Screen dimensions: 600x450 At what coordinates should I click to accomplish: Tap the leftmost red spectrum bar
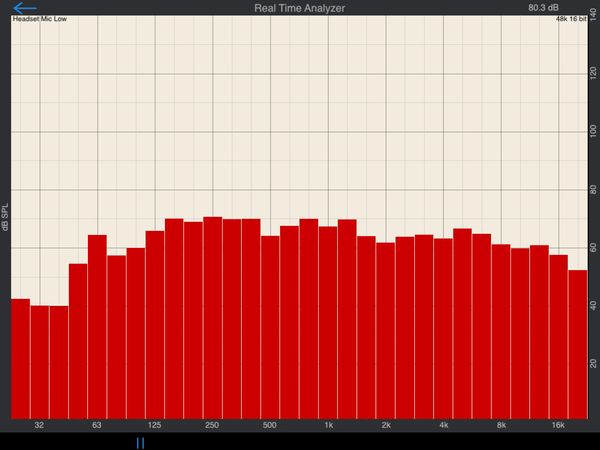click(x=20, y=358)
